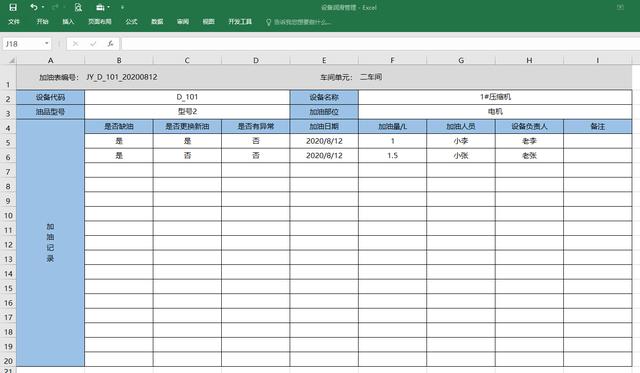Click the Name Box showing J18
Screen dimensions: 640x373
pyautogui.click(x=23, y=44)
